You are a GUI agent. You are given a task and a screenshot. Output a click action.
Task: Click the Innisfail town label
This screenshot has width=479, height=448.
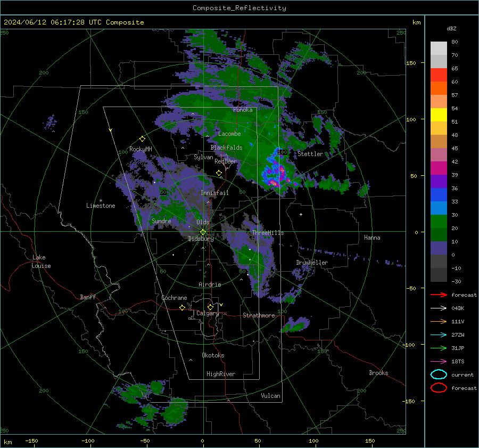[x=214, y=193]
